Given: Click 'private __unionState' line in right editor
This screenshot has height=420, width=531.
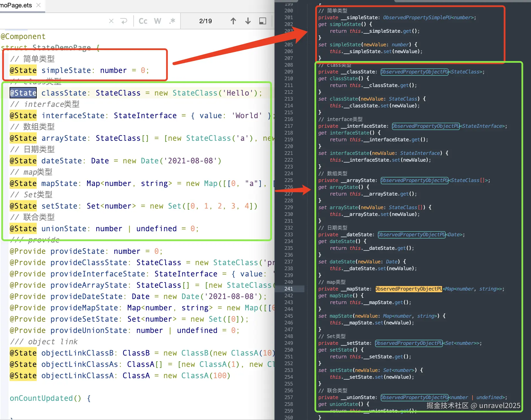Looking at the screenshot, I should coord(413,397).
